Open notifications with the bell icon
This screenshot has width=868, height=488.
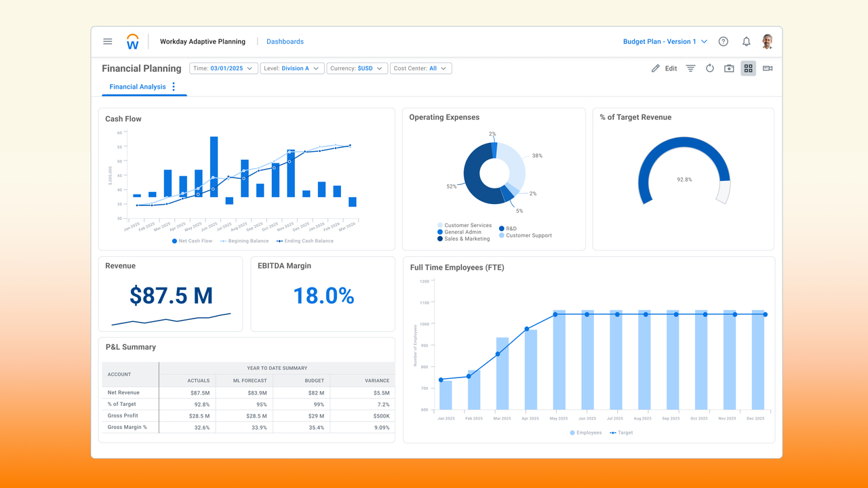[746, 41]
